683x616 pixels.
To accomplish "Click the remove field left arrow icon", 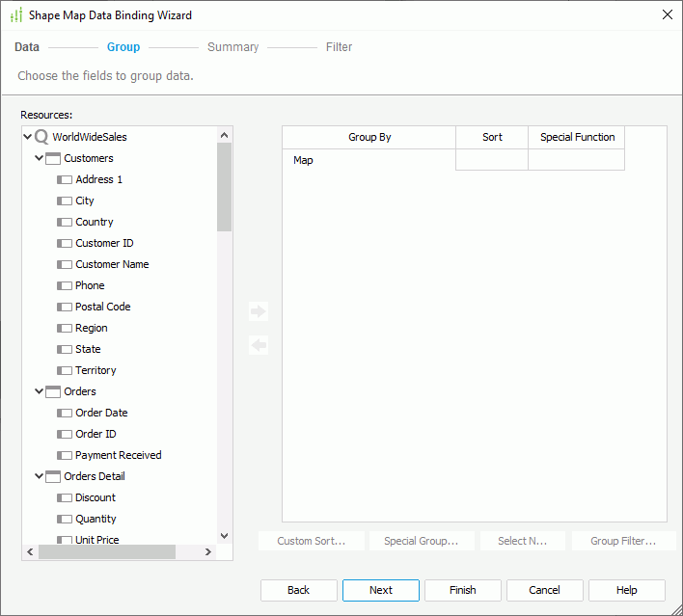I will click(x=258, y=345).
